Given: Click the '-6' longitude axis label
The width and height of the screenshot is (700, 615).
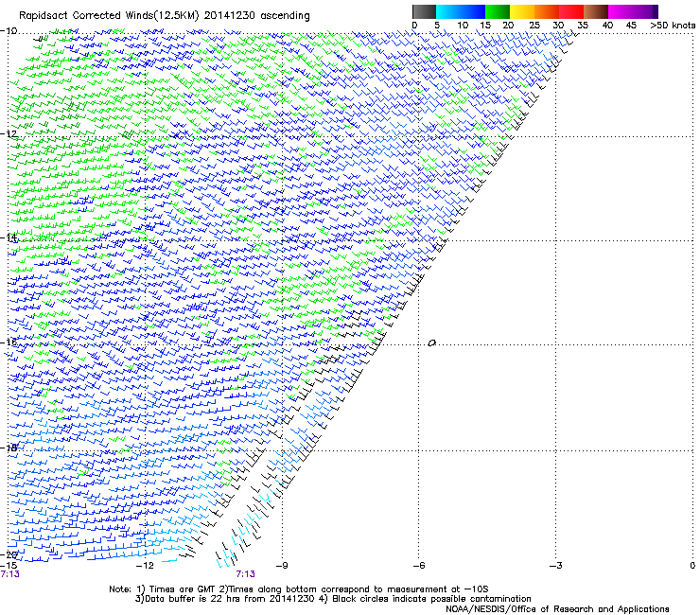Looking at the screenshot, I should pos(419,566).
